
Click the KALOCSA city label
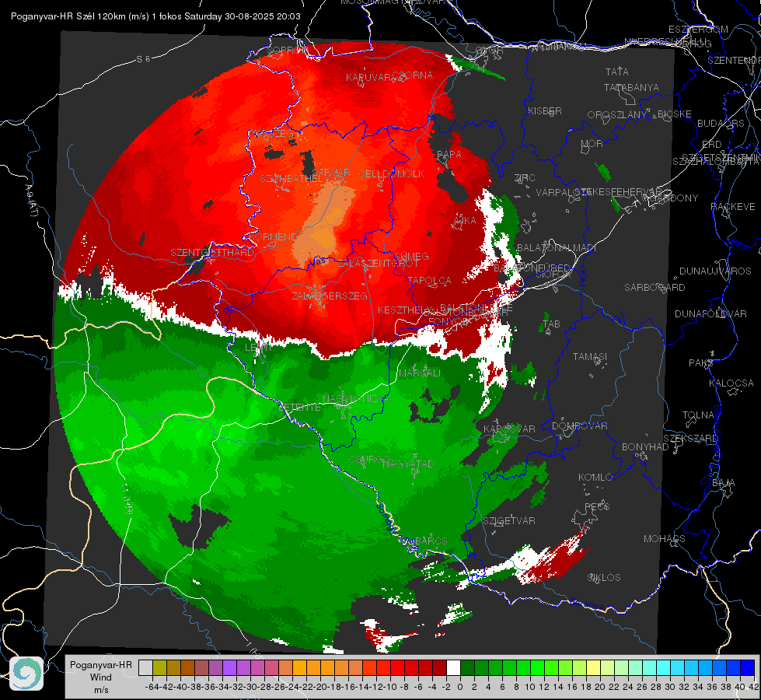coord(731,383)
